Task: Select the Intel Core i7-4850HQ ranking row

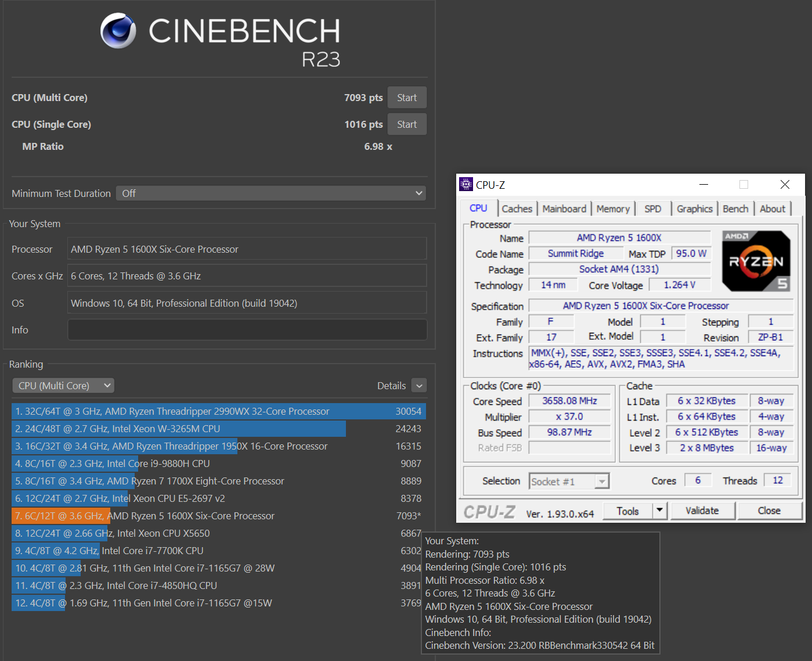Action: tap(219, 585)
